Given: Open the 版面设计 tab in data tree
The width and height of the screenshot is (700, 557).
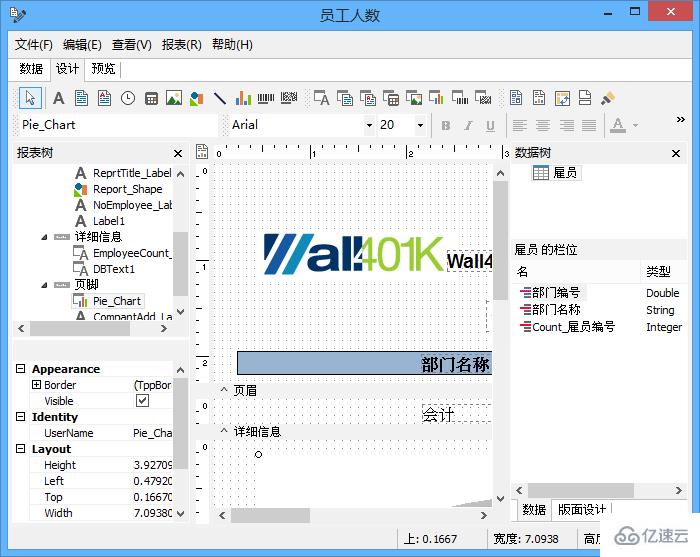Looking at the screenshot, I should coord(582,509).
